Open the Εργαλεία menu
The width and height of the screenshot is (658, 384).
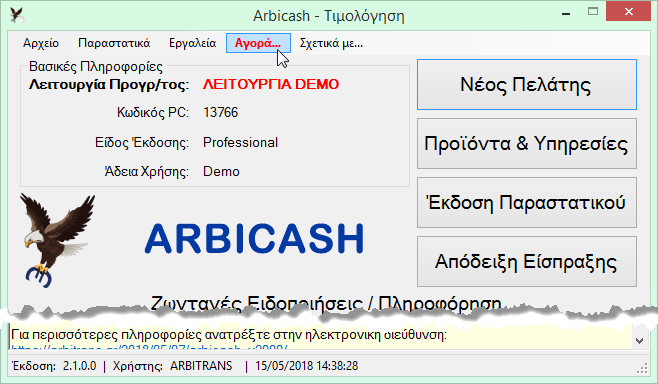click(192, 43)
